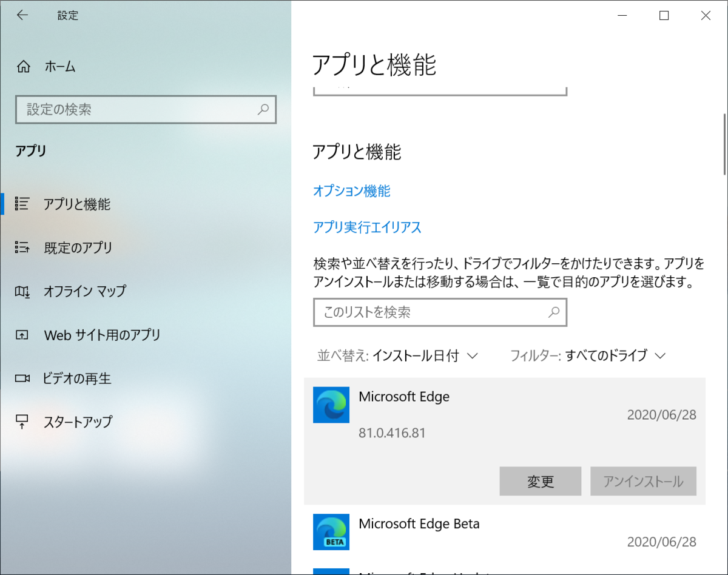This screenshot has height=575, width=728.
Task: Open the アプリ実行エイリアス link
Action: 367,227
